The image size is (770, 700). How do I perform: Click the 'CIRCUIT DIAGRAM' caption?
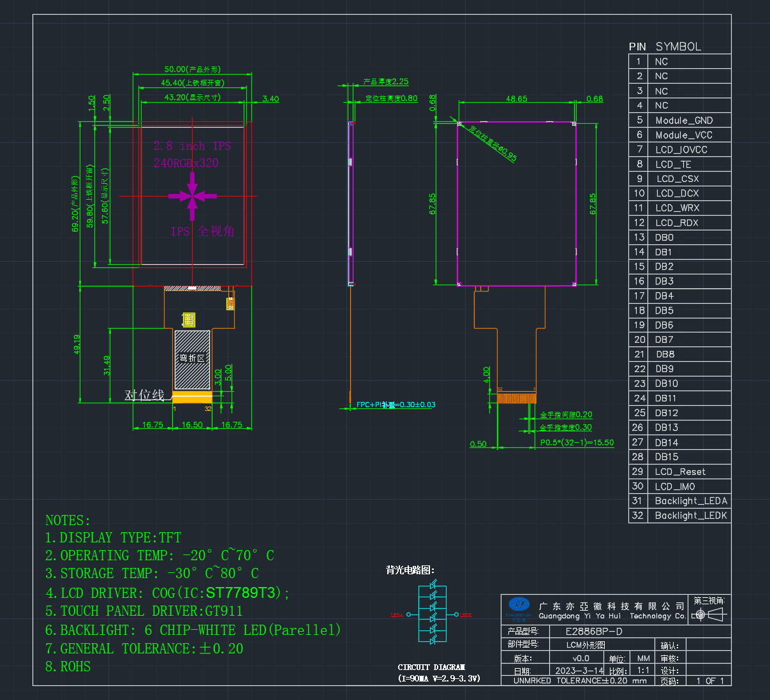click(x=431, y=667)
